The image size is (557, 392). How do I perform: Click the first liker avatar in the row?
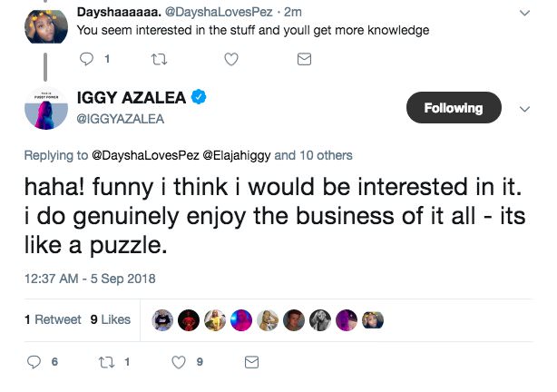tap(163, 319)
